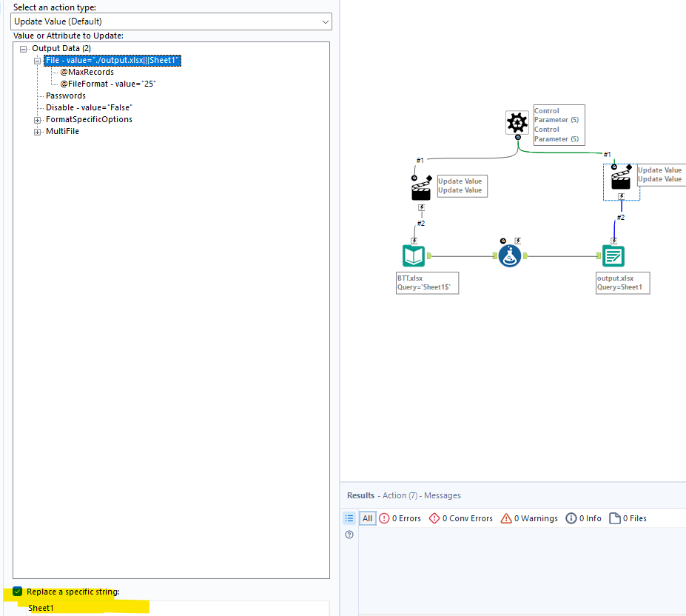Select the output.xlsx Output Data tool
The height and width of the screenshot is (616, 686).
[613, 256]
